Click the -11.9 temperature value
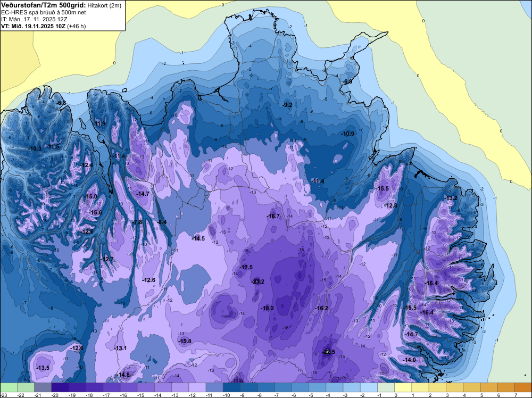Screen dimensions: 532x398 tap(99, 123)
